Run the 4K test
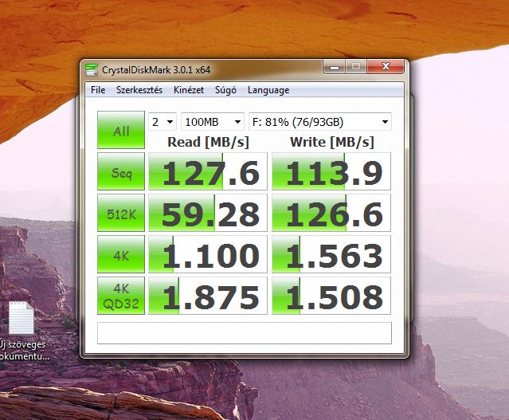 pos(121,254)
